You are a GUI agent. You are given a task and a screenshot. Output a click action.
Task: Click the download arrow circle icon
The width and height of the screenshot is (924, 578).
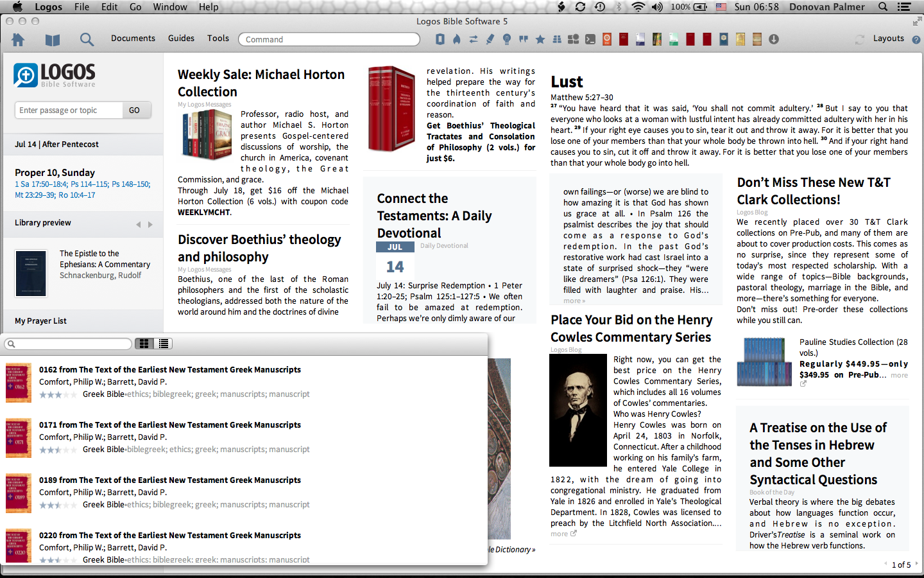coord(774,39)
